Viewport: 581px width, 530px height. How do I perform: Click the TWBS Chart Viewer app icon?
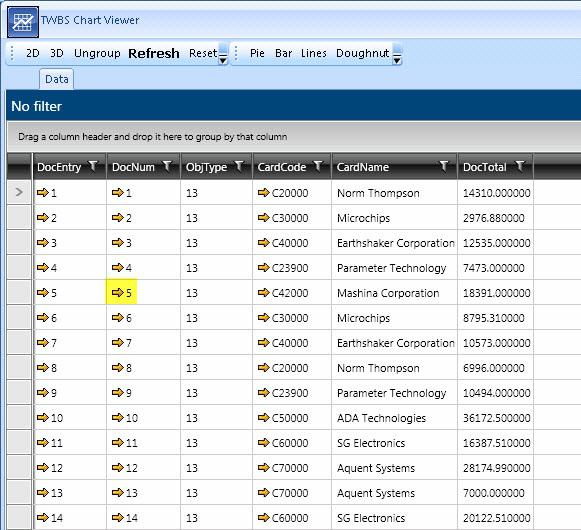click(x=23, y=22)
